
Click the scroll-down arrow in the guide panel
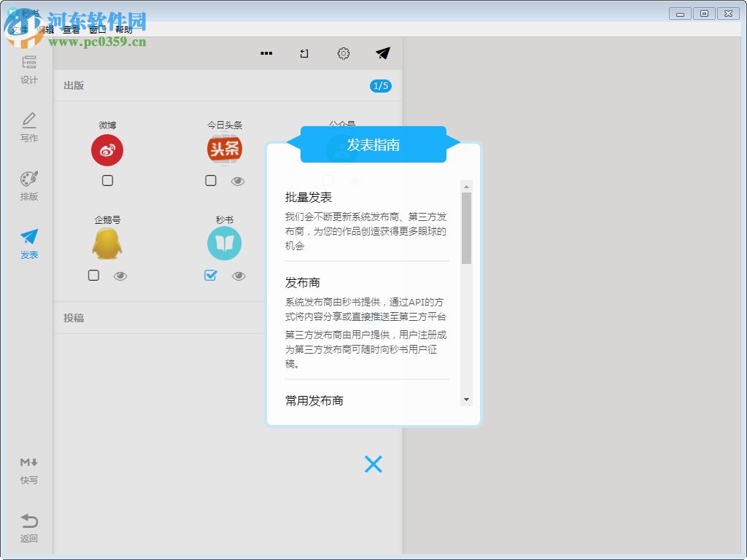[x=466, y=399]
